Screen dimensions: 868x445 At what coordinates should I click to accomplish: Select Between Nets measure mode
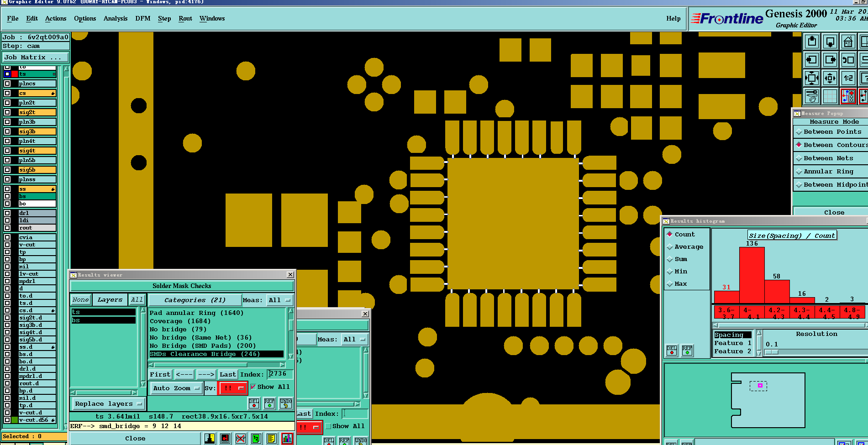(830, 158)
